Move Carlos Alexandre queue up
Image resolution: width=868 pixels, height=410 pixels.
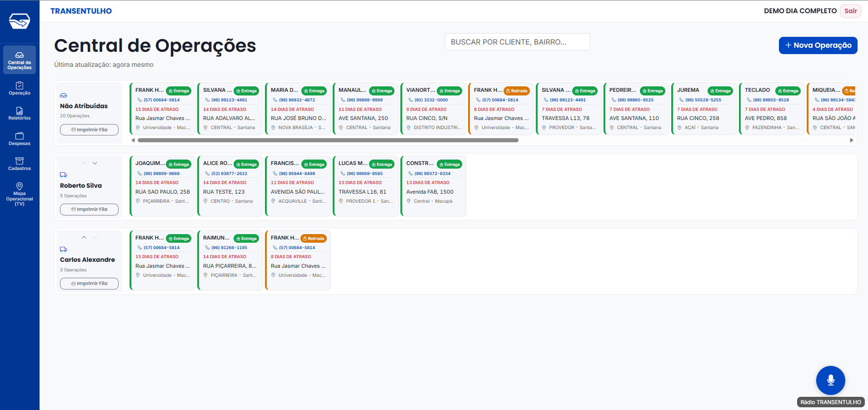coord(84,237)
